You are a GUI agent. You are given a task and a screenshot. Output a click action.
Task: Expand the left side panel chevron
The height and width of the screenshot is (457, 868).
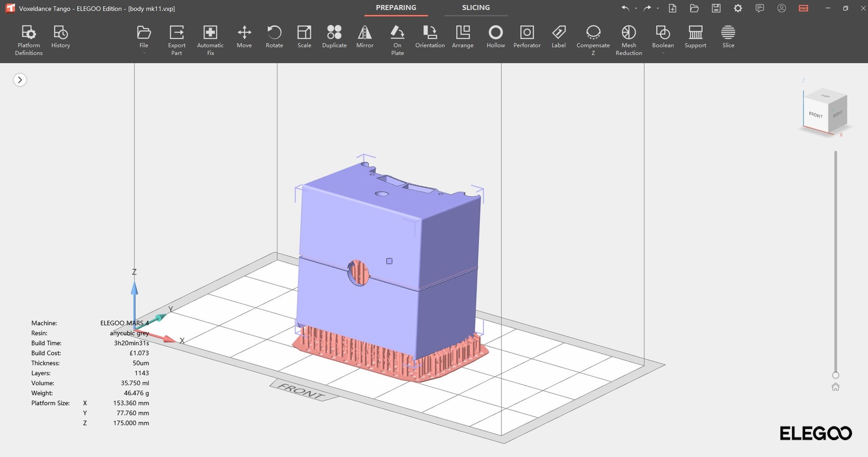(20, 80)
